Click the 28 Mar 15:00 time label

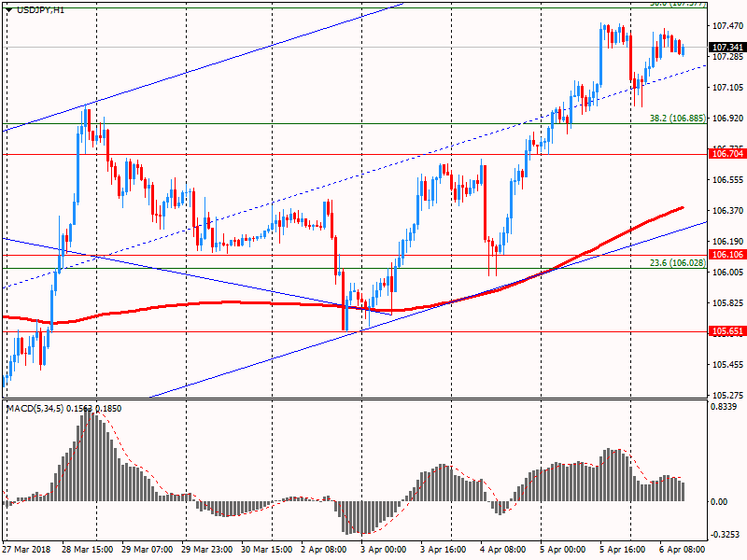click(87, 550)
